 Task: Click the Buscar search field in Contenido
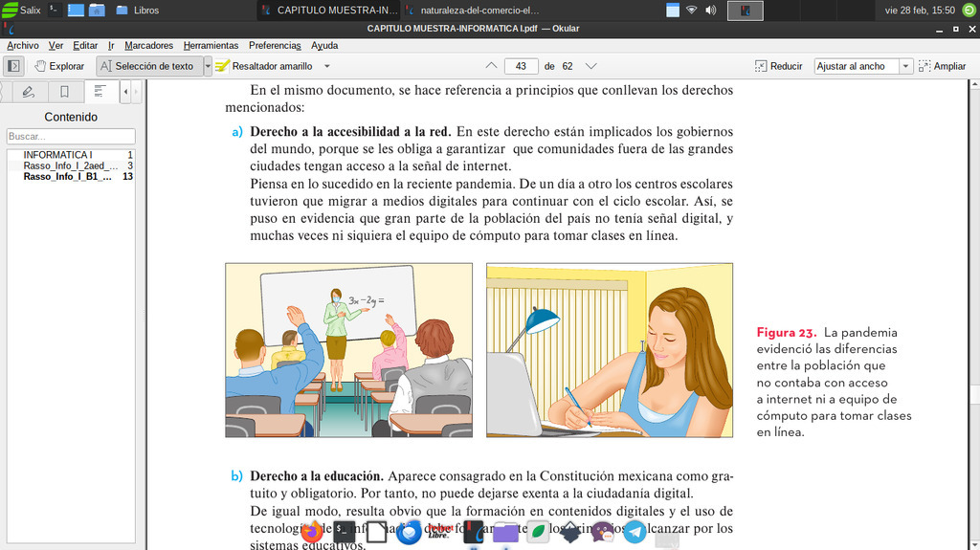click(71, 136)
